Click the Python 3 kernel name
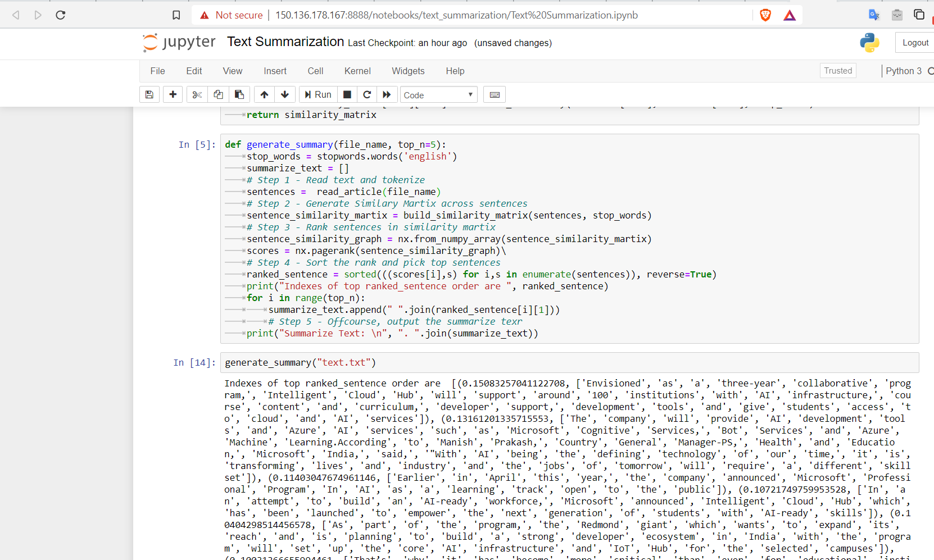Viewport: 934px width, 560px height. click(904, 71)
